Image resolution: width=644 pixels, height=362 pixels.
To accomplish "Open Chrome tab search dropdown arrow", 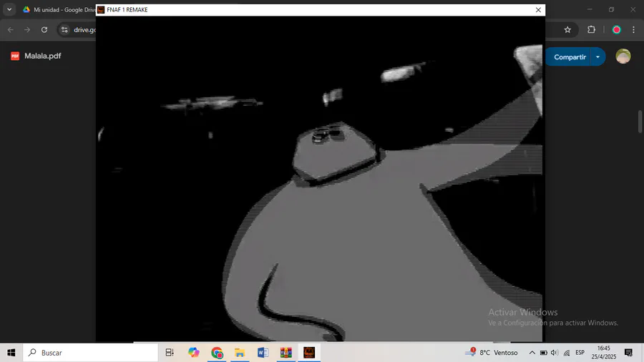I will point(9,9).
